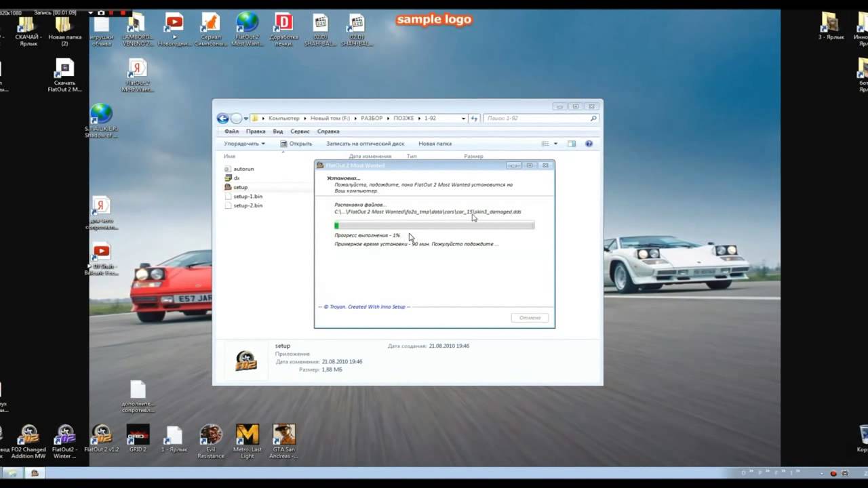This screenshot has height=488, width=868.
Task: Open the 'Новая папка (2)' desktop folder
Action: click(64, 30)
